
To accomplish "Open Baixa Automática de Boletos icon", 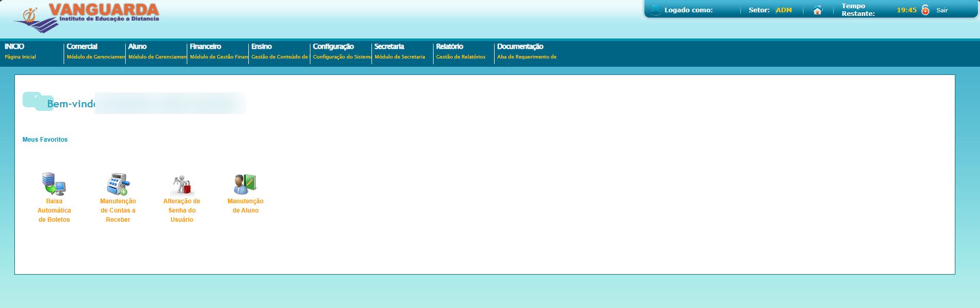I will click(54, 184).
